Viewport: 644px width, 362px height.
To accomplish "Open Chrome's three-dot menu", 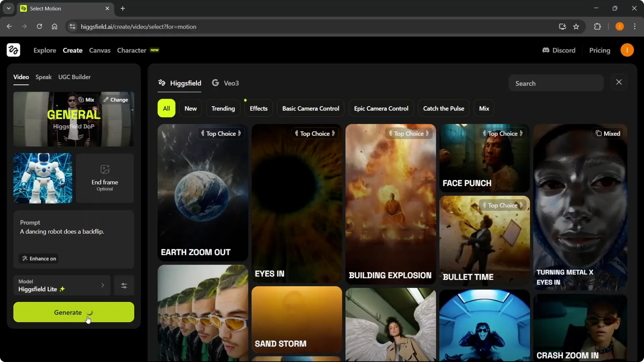I will coord(635,26).
